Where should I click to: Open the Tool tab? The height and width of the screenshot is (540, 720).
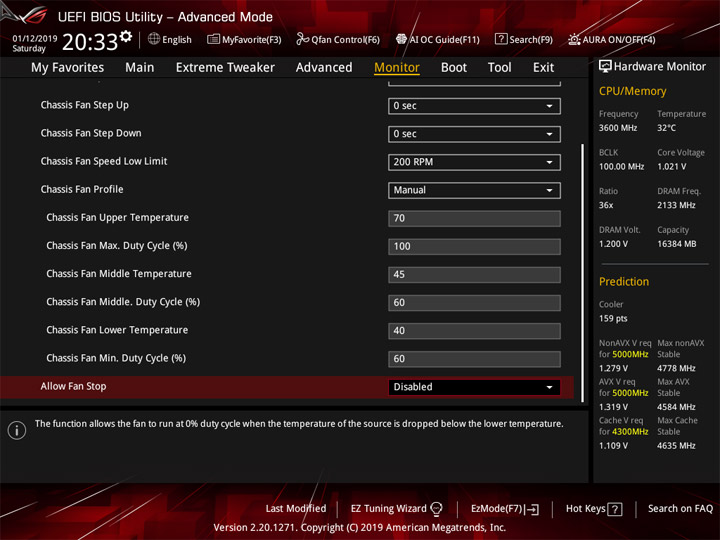click(500, 68)
